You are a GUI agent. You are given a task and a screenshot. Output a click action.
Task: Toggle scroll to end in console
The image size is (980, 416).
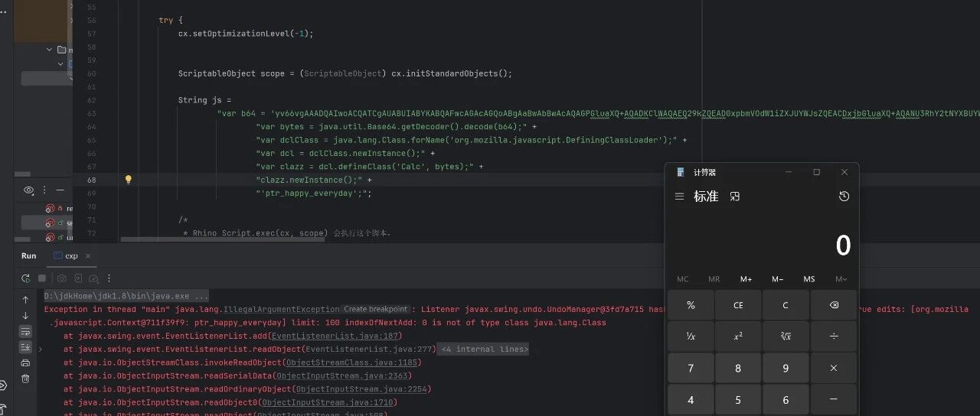point(25,347)
